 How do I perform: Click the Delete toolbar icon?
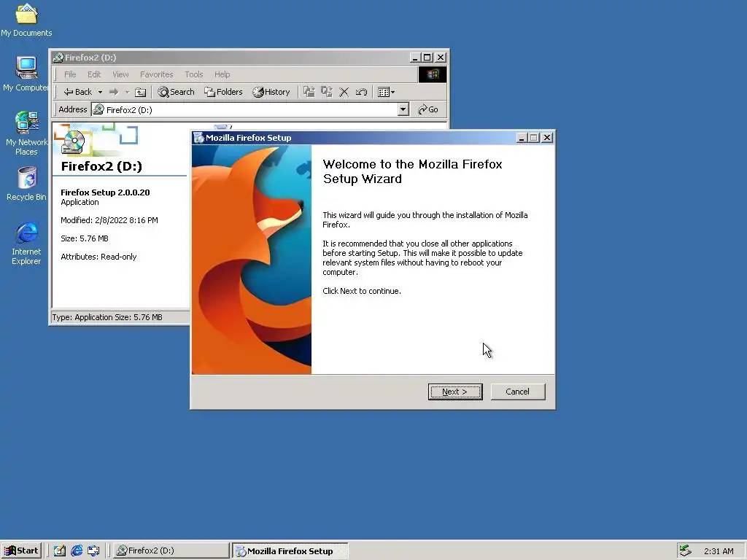[x=344, y=92]
